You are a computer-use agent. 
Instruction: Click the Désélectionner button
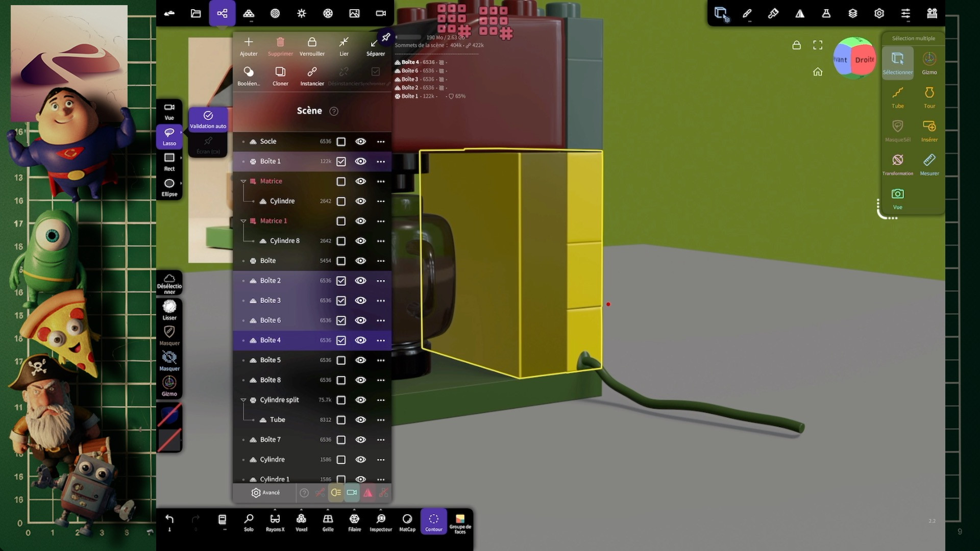pyautogui.click(x=169, y=283)
